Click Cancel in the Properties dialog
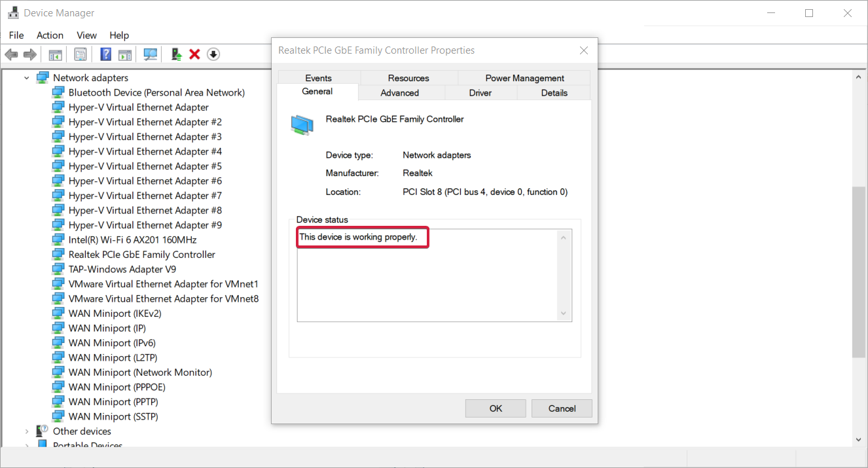This screenshot has height=468, width=868. 562,408
